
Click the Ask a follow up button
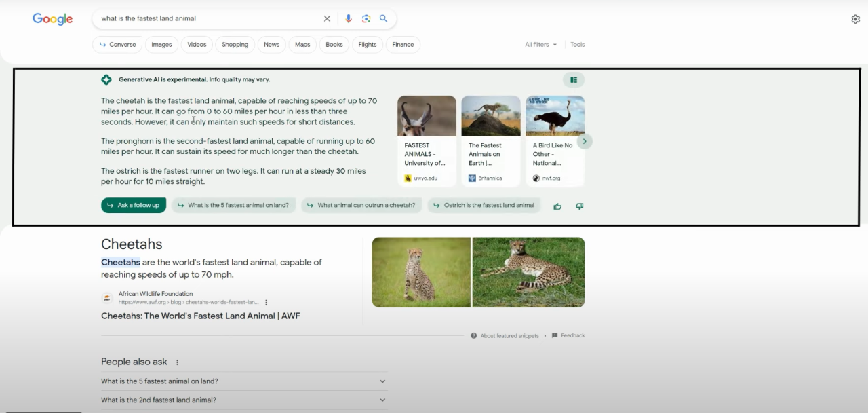pos(134,206)
